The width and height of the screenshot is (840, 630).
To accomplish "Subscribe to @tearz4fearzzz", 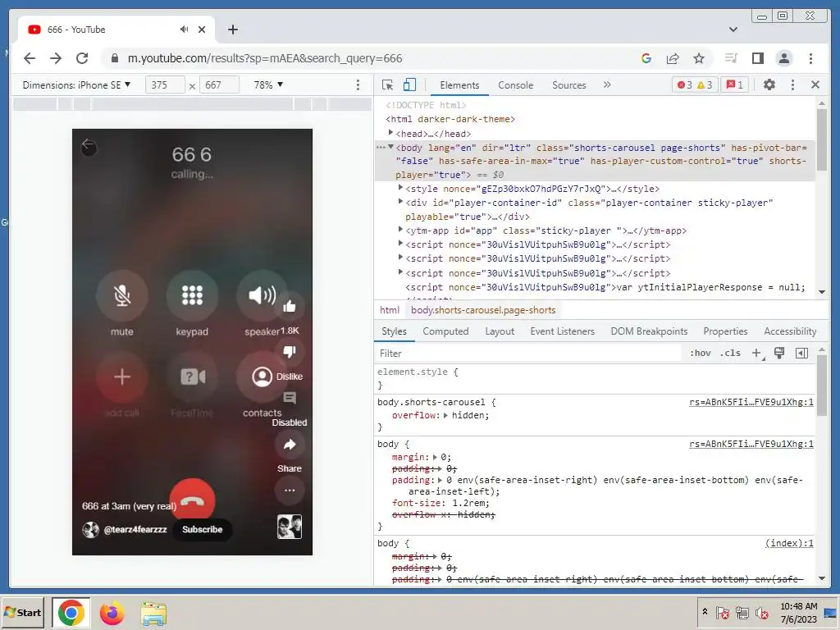I will (x=202, y=529).
